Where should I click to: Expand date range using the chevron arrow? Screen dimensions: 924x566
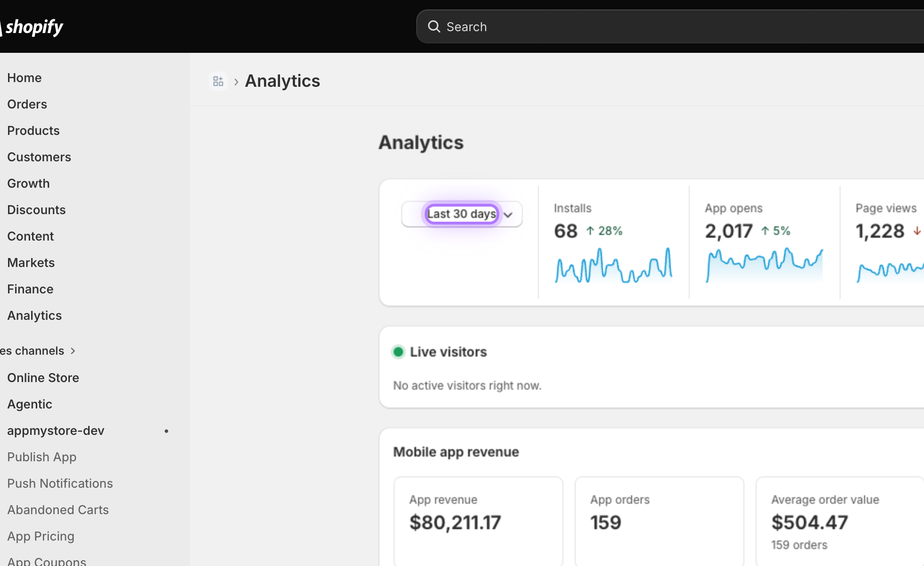tap(508, 215)
